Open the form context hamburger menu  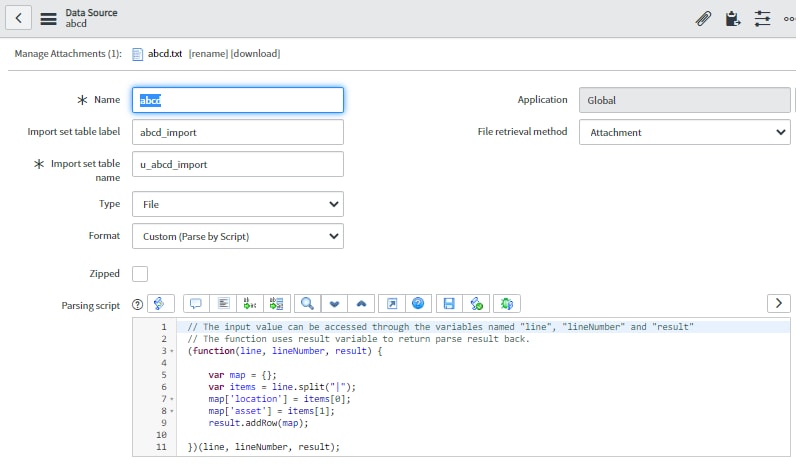point(48,18)
